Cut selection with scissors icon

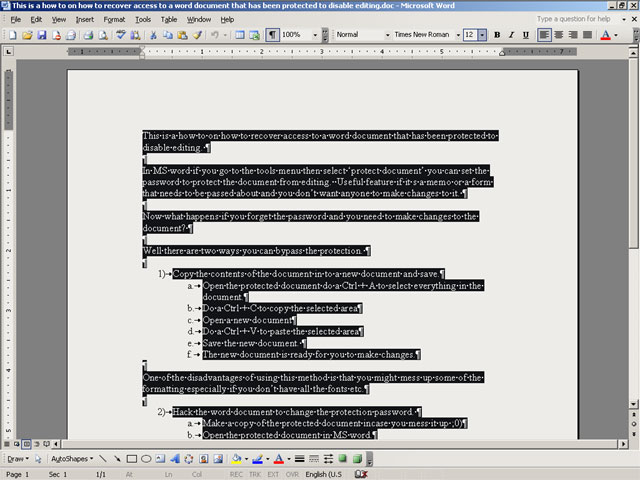tap(153, 35)
